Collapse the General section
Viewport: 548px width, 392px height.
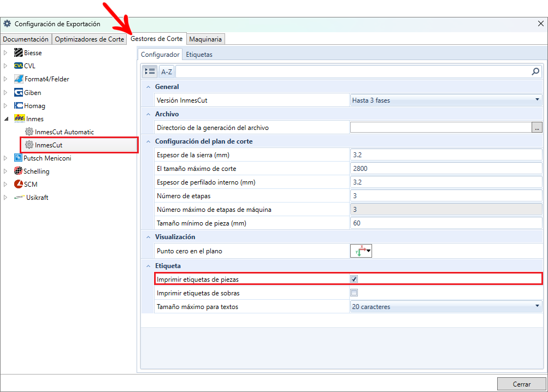149,87
